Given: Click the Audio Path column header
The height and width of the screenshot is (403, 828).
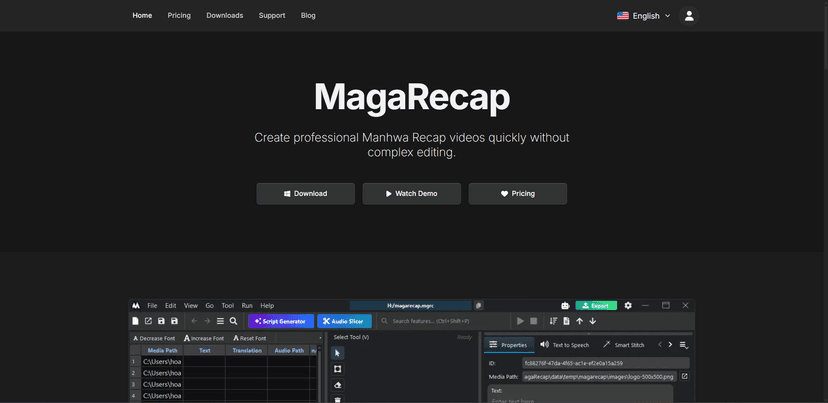Looking at the screenshot, I should [x=289, y=350].
